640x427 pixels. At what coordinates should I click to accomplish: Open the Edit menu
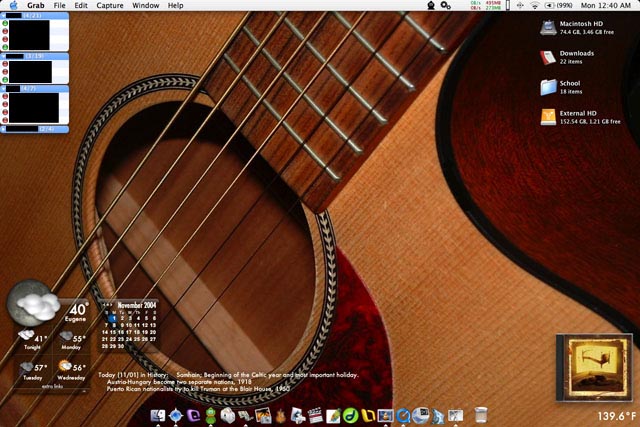pos(81,5)
